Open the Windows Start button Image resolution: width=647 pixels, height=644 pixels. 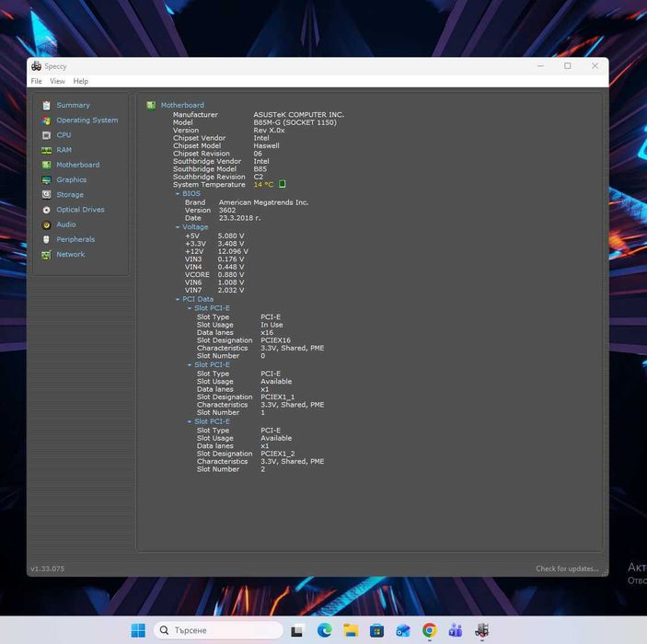click(x=138, y=630)
